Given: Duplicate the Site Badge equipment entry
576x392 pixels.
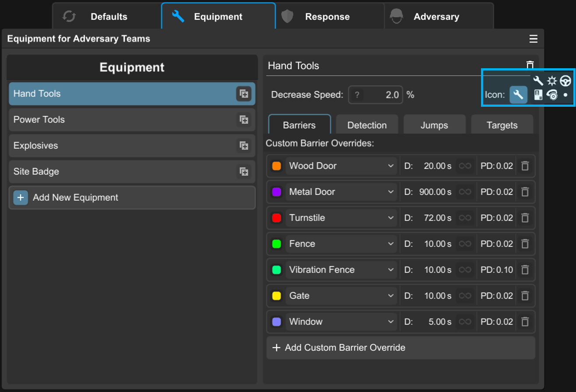Looking at the screenshot, I should click(x=244, y=171).
